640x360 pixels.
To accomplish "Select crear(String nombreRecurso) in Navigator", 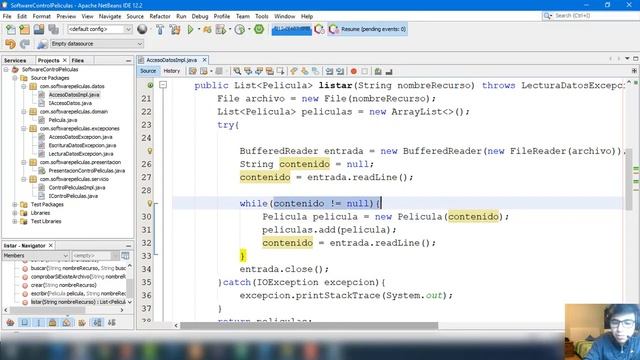I will (63, 285).
